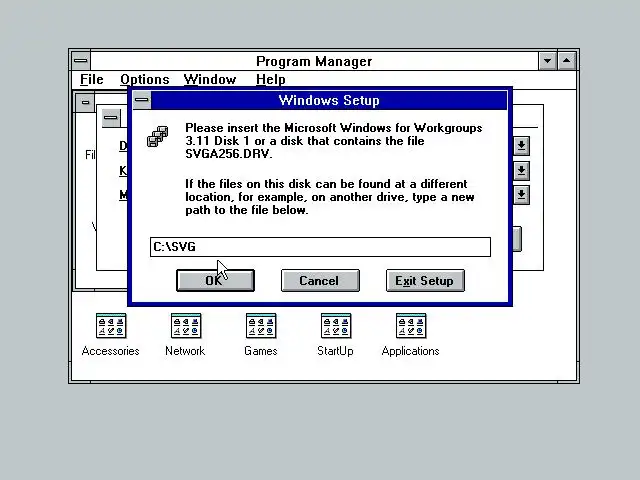Click OK in the Windows Setup dialog
This screenshot has height=480, width=640.
pyautogui.click(x=216, y=280)
